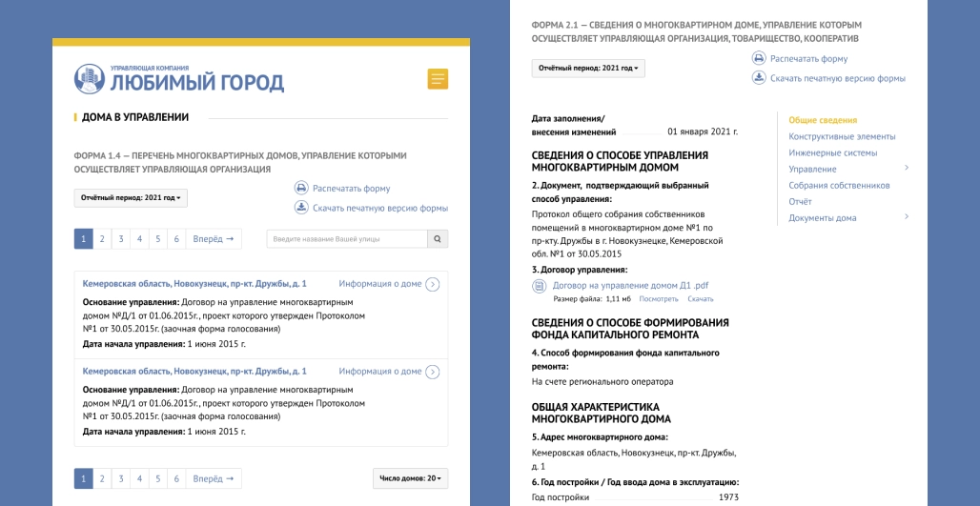Click the arrow icon of second house entry
This screenshot has width=980, height=506.
pos(432,372)
